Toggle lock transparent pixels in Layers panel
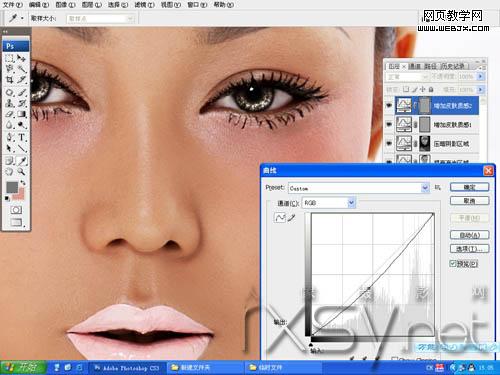The height and width of the screenshot is (375, 500). pos(406,89)
